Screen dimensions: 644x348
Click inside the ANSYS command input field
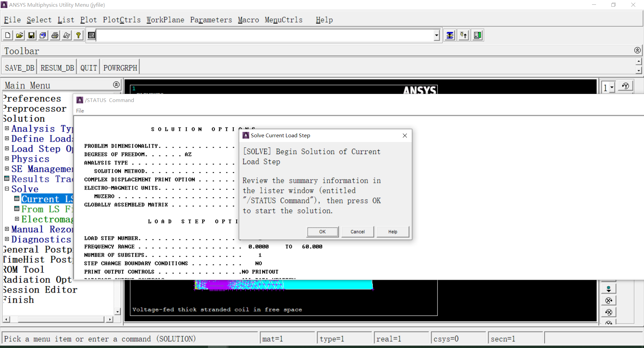click(x=265, y=35)
